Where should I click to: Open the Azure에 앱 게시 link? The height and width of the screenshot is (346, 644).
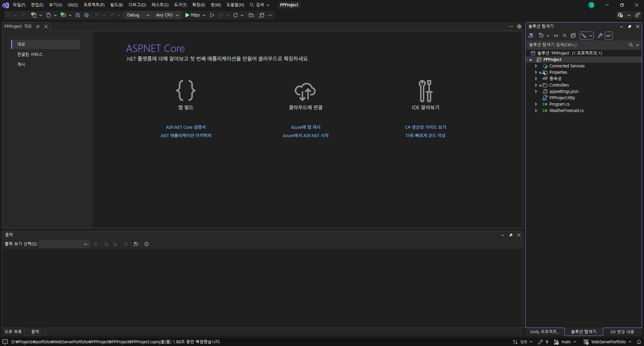pos(306,127)
